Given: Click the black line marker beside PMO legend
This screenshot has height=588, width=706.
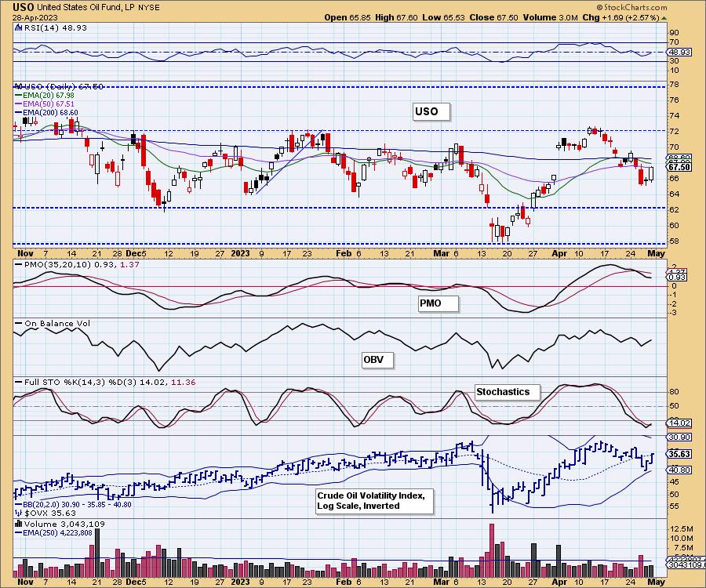Looking at the screenshot, I should pos(19,265).
